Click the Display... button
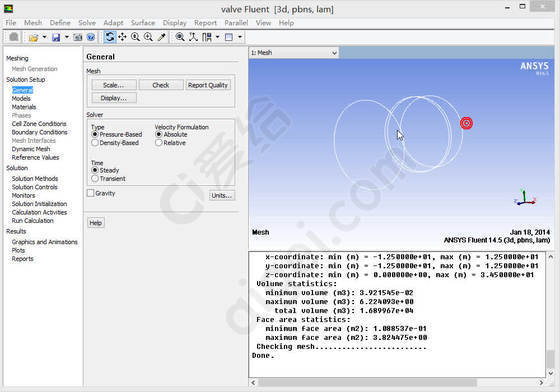 click(x=114, y=98)
